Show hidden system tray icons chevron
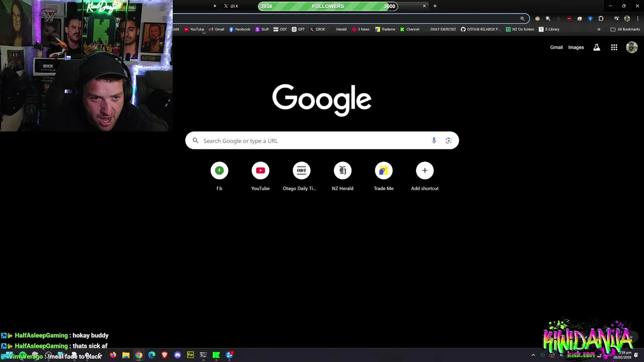Viewport: 644px width, 362px height. point(533,355)
